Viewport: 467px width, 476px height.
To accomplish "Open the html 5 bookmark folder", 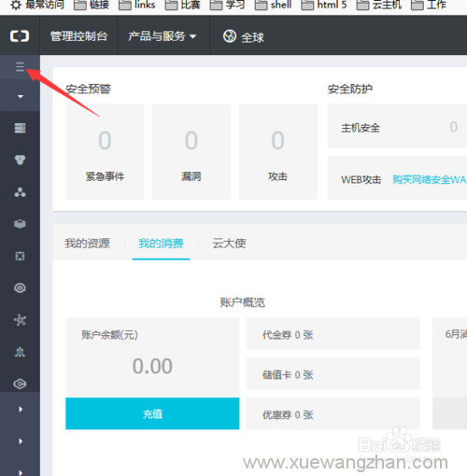I will pos(324,5).
